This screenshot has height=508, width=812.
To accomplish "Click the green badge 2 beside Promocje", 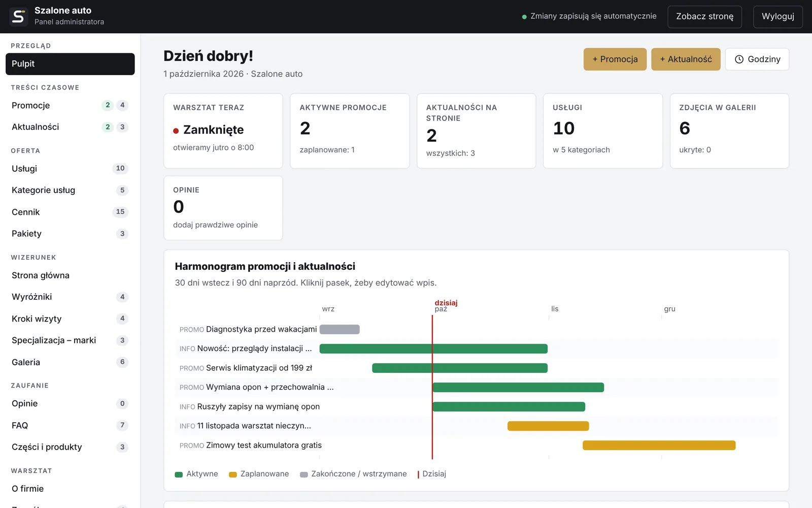I will [x=108, y=105].
